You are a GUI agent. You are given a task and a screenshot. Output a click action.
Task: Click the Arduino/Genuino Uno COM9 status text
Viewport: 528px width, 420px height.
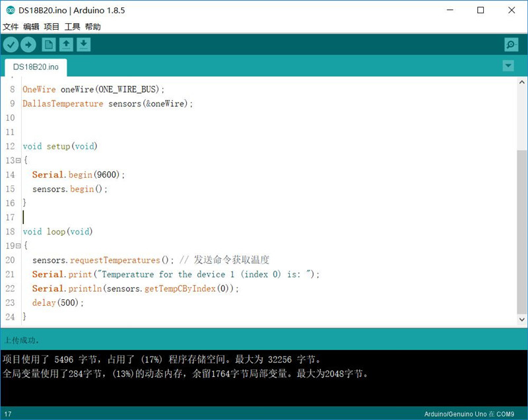tap(469, 413)
